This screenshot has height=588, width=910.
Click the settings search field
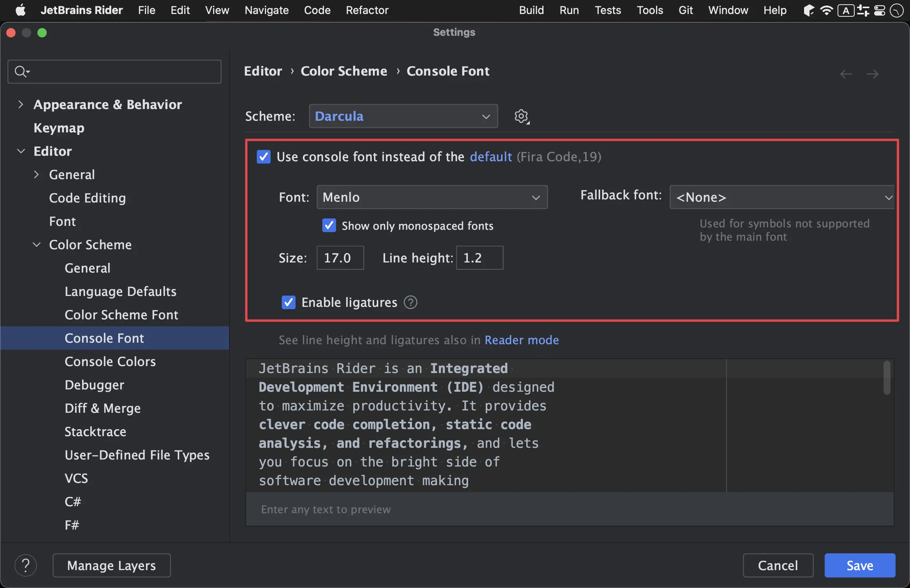point(115,72)
